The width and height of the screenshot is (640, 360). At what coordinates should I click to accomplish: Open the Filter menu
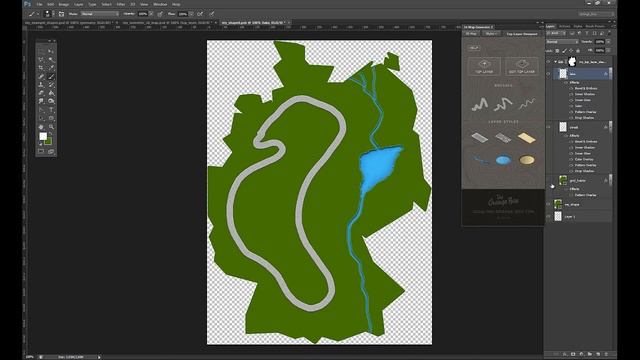[x=121, y=4]
